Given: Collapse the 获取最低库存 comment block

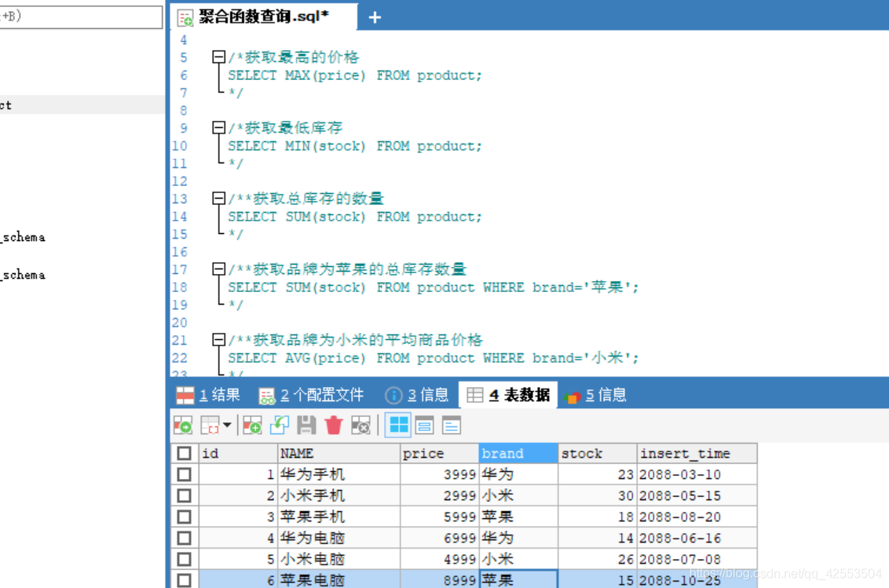Looking at the screenshot, I should click(x=219, y=128).
